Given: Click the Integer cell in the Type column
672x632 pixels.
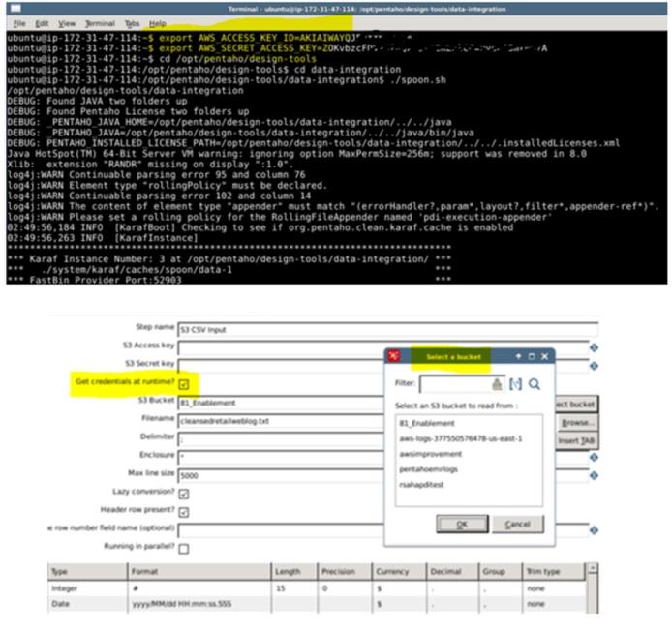Looking at the screenshot, I should [x=87, y=588].
